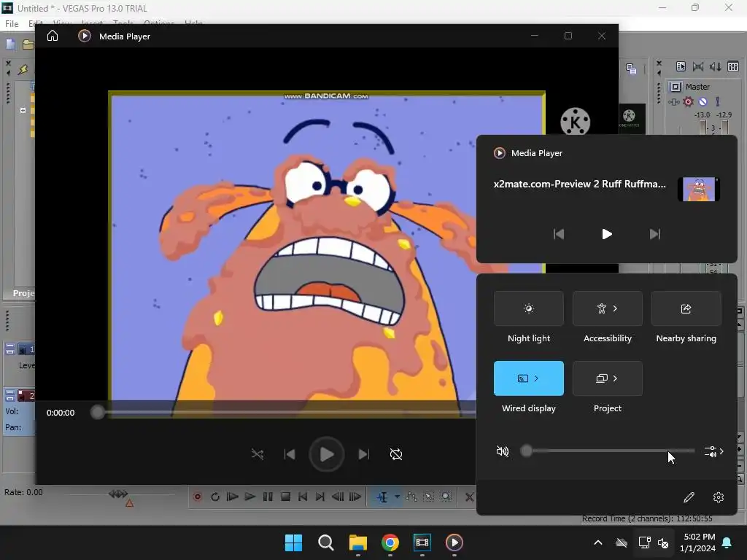Click the x2mate.com-Preview 2 Ruff Ruffma... title

tap(579, 184)
